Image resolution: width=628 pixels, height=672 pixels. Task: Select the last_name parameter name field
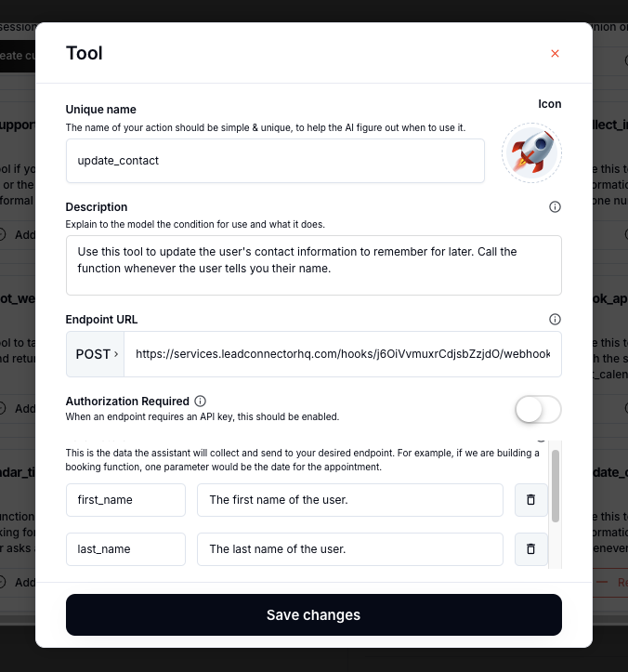(x=125, y=549)
